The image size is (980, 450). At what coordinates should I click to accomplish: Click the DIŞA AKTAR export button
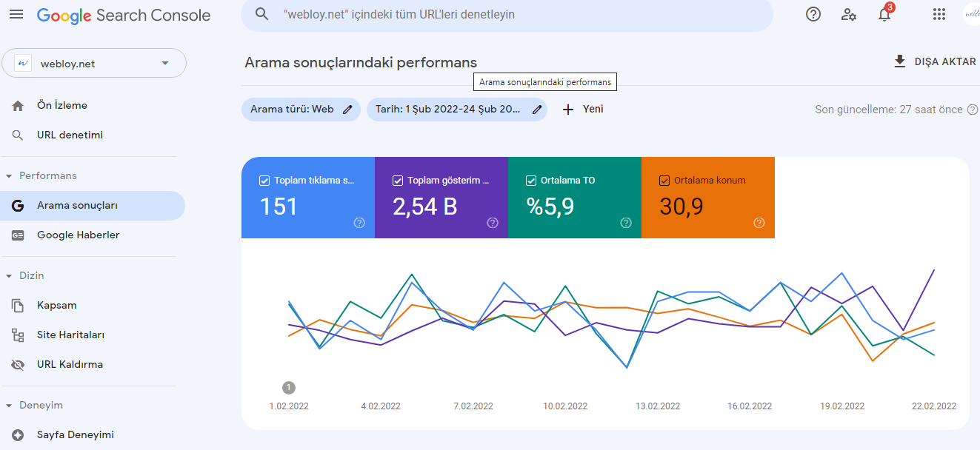[x=935, y=61]
